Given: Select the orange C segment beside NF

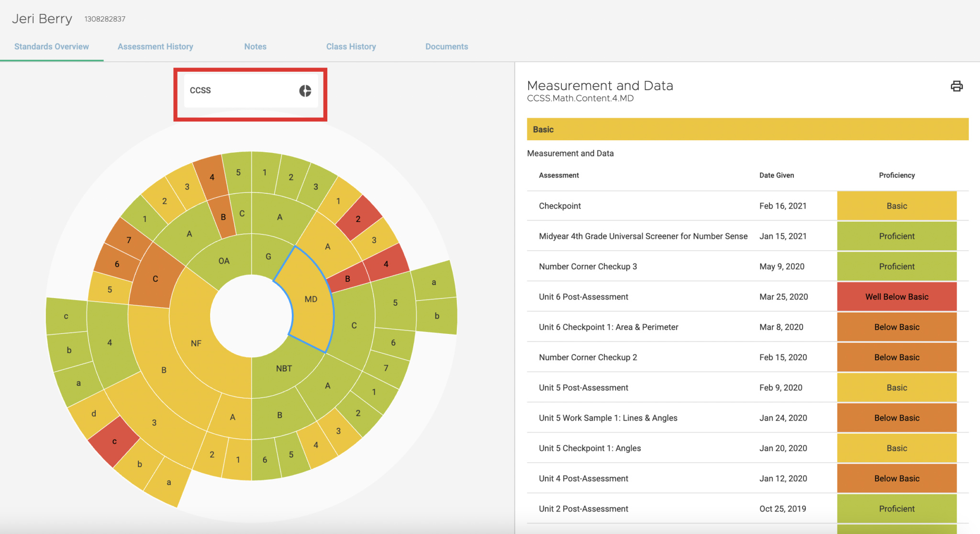Looking at the screenshot, I should coord(155,278).
